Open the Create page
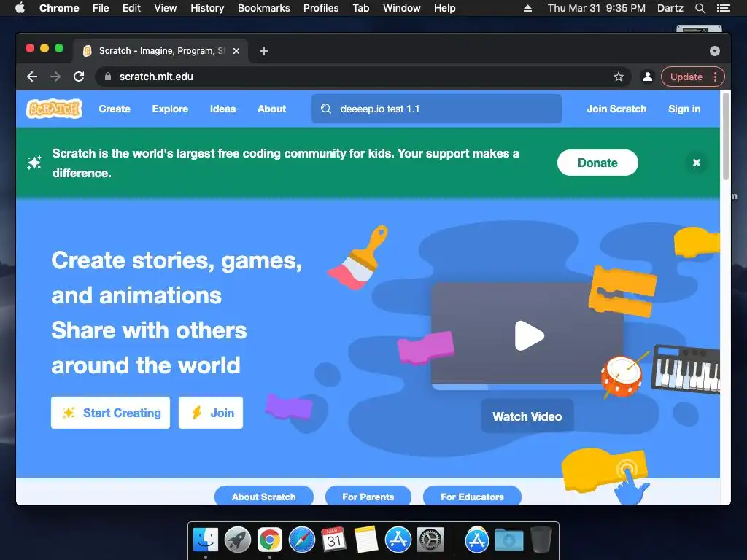Image resolution: width=747 pixels, height=560 pixels. coord(115,109)
